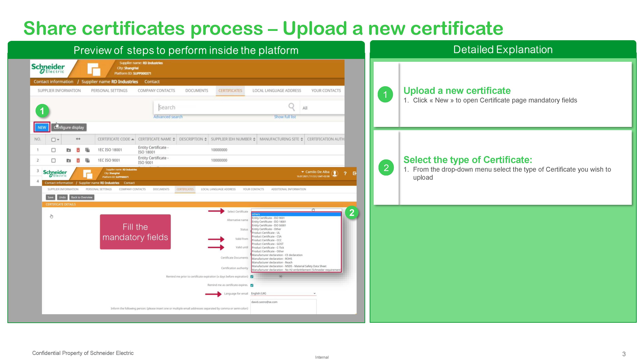Click the copy icon in ISO 9001 row
The width and height of the screenshot is (644, 362).
(87, 160)
